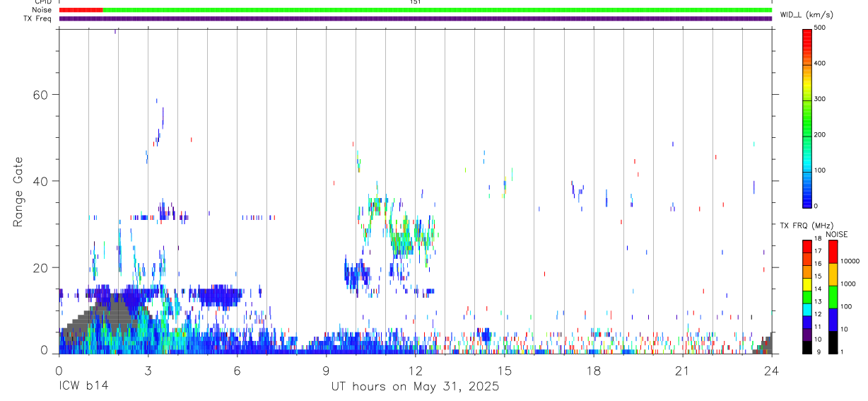Click the "500" tick on the width color bar
The image size is (868, 401).
point(821,28)
